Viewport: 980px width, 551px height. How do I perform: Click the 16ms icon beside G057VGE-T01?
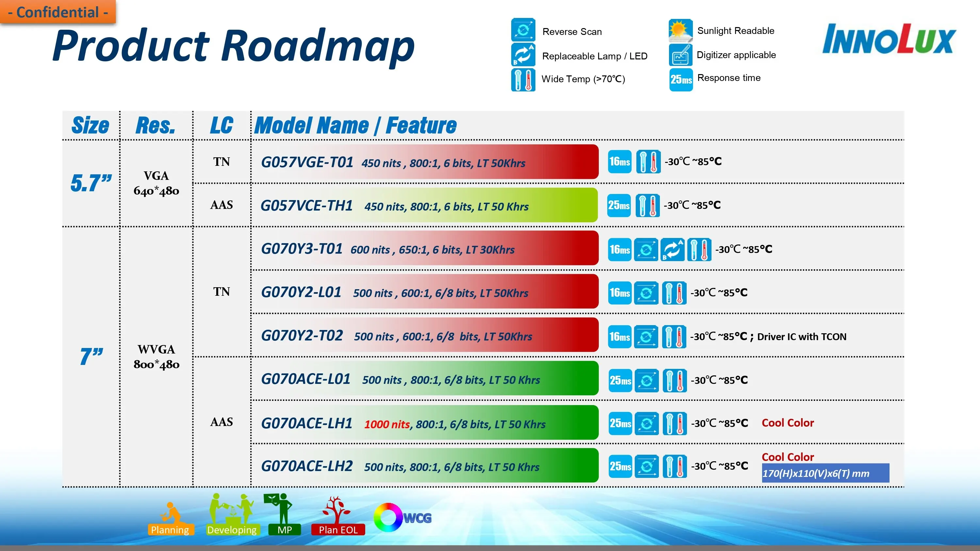click(x=619, y=162)
